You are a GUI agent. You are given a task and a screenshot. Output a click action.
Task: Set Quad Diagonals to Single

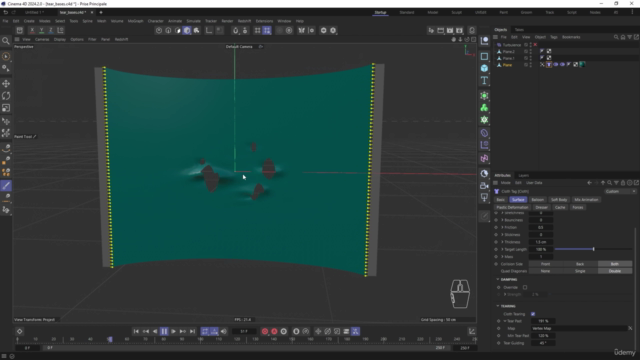(580, 271)
